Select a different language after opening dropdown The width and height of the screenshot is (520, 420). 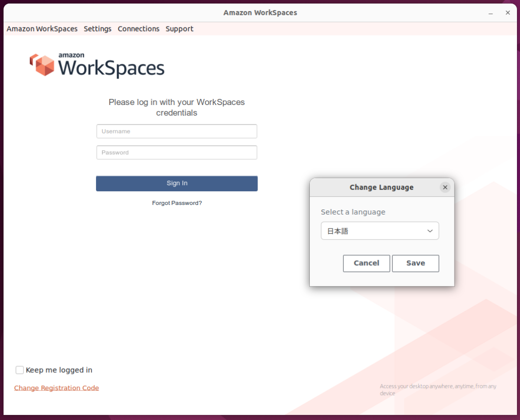coord(380,231)
